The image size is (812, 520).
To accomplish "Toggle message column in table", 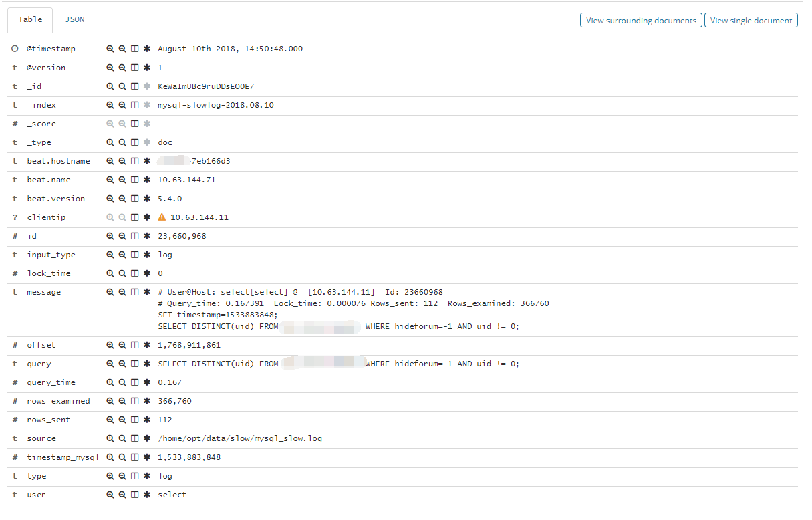I will tap(134, 292).
